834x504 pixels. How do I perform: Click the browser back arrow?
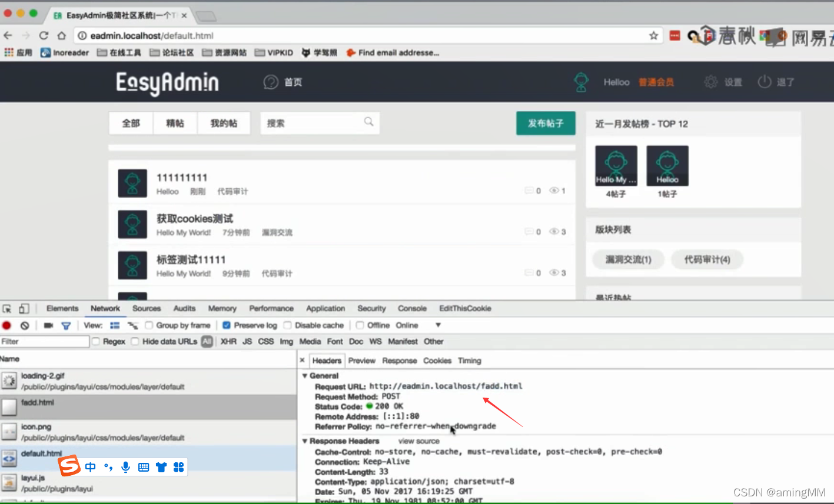tap(8, 35)
